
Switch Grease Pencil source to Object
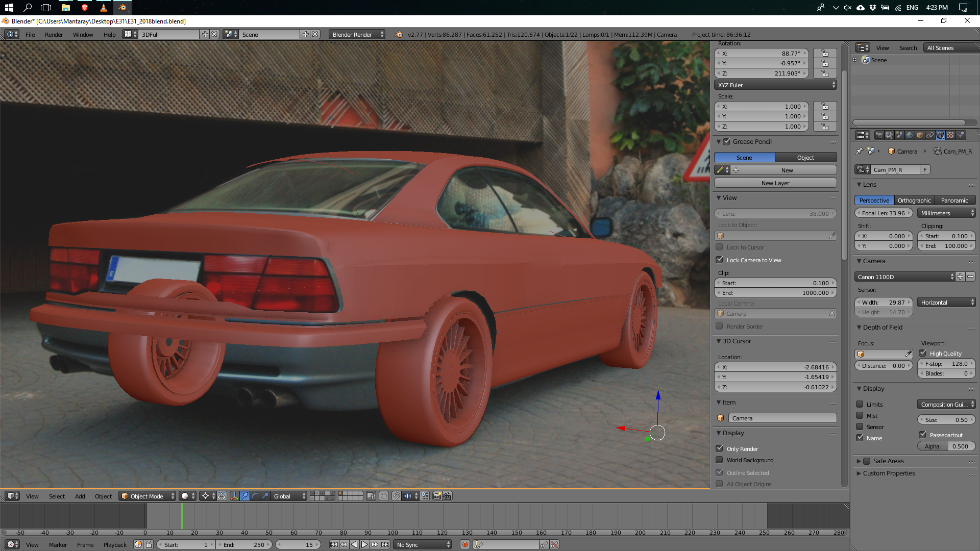click(x=805, y=158)
